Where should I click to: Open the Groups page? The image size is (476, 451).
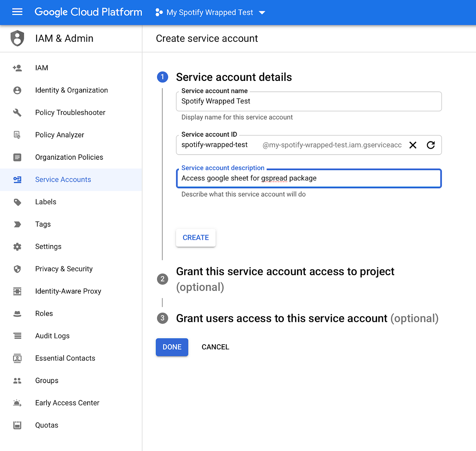coord(71,381)
